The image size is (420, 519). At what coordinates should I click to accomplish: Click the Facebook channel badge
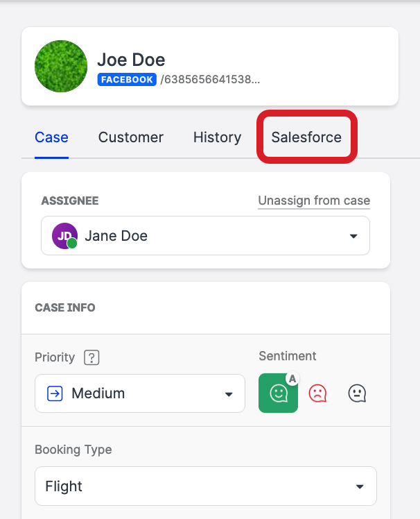pos(127,80)
